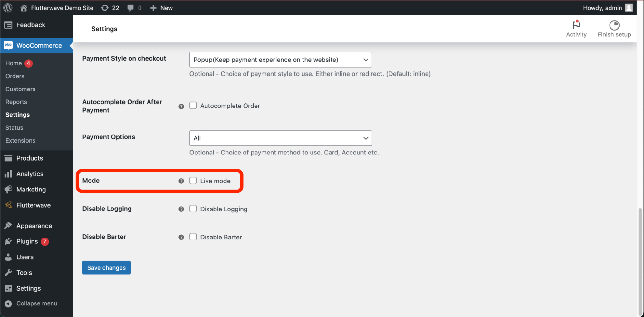Viewport: 644px width, 317px height.
Task: Click the Tools wrench icon
Action: [x=8, y=273]
